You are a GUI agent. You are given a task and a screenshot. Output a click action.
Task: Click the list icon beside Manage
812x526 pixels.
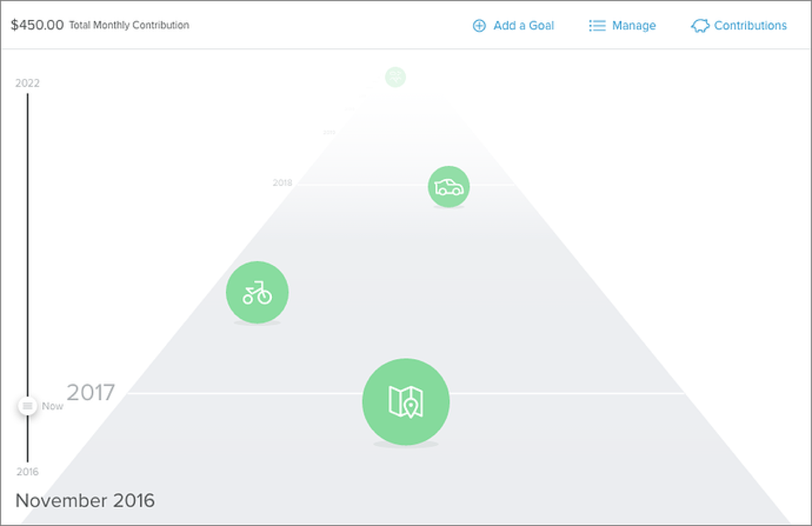point(597,25)
